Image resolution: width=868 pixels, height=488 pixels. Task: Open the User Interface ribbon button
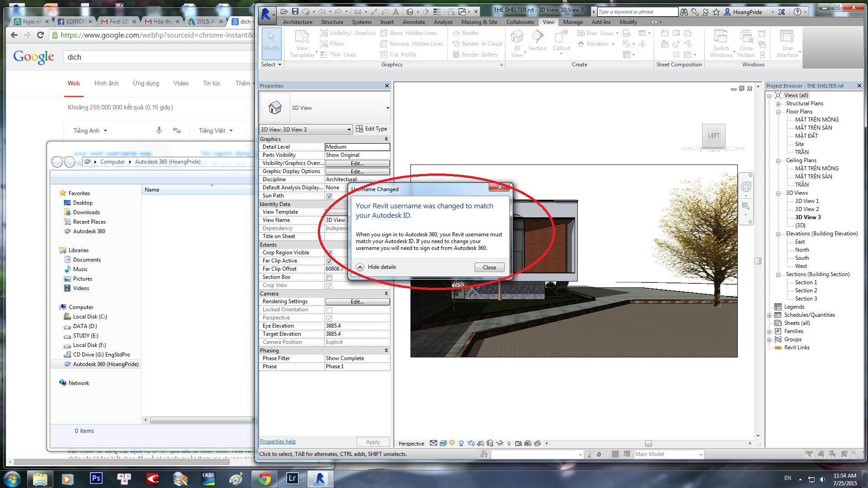(x=788, y=43)
